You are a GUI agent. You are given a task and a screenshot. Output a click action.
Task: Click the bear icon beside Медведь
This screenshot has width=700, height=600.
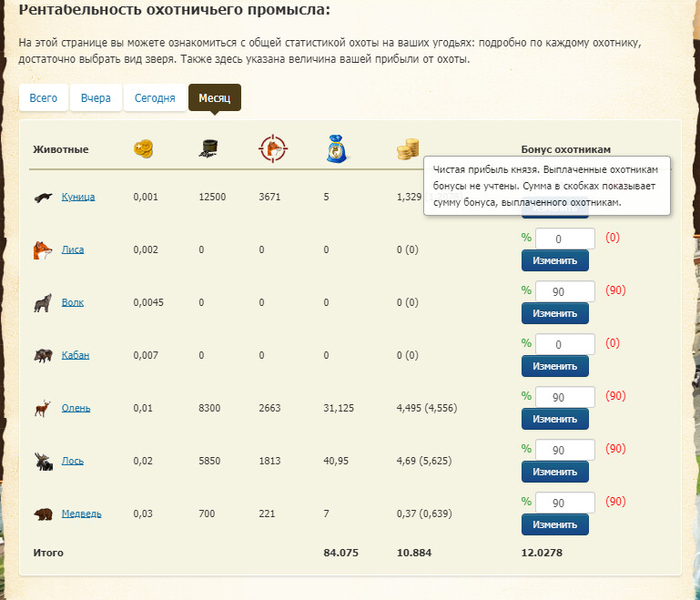point(42,514)
